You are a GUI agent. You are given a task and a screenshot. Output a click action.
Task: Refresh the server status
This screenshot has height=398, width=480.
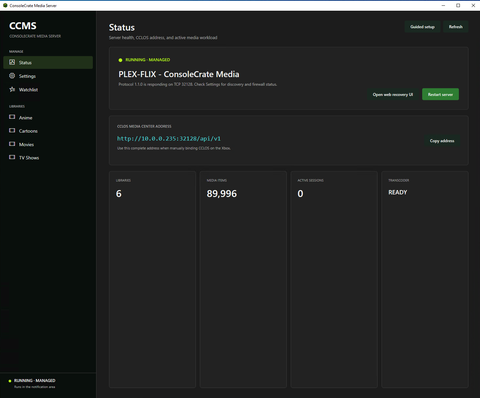click(456, 27)
